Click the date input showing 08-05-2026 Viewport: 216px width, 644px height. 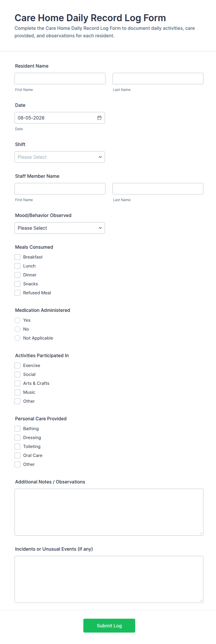coord(60,118)
